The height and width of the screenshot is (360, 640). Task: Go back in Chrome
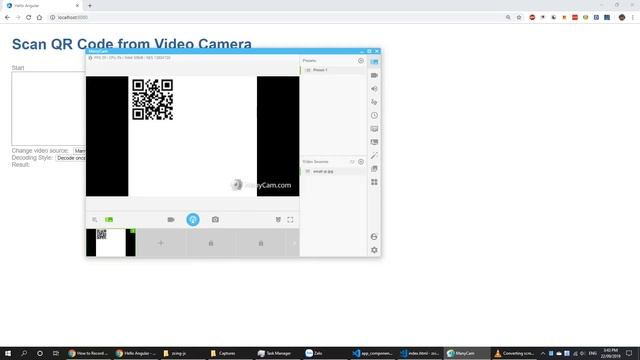coord(7,18)
